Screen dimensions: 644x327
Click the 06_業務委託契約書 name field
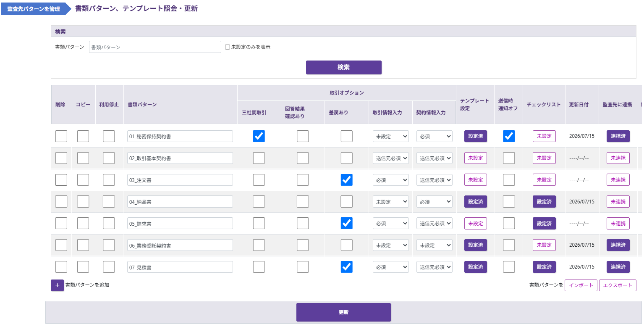[x=180, y=245]
